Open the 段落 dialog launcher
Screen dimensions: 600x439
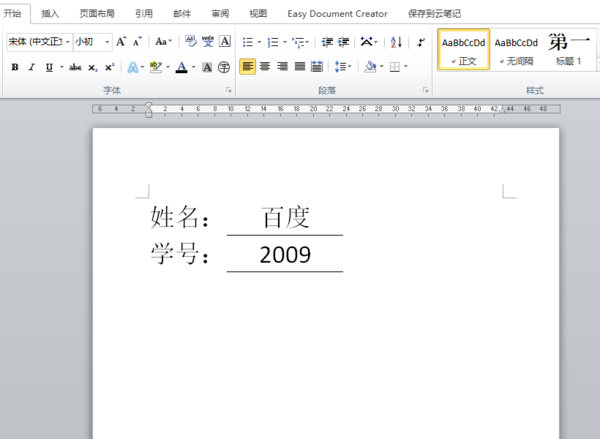425,90
